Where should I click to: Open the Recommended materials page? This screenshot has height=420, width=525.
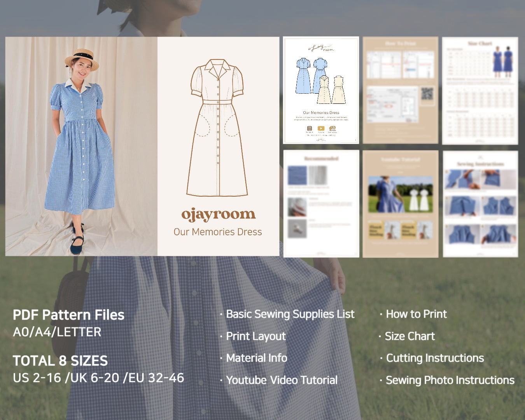321,203
